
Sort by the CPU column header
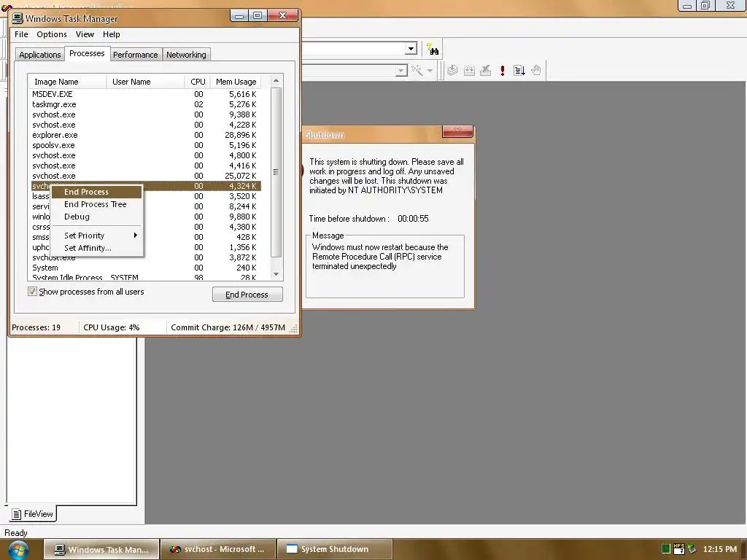click(197, 82)
